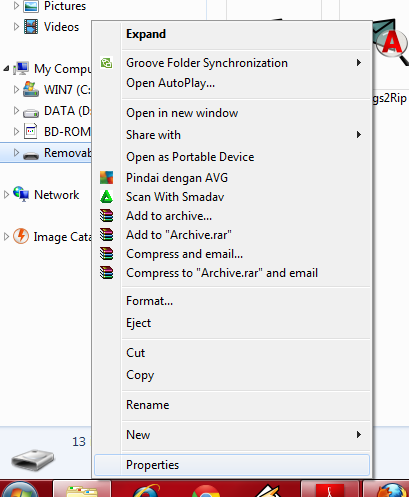Click the Image Catalog orange lightning icon
Viewport: 409px width, 497px height.
[21, 236]
